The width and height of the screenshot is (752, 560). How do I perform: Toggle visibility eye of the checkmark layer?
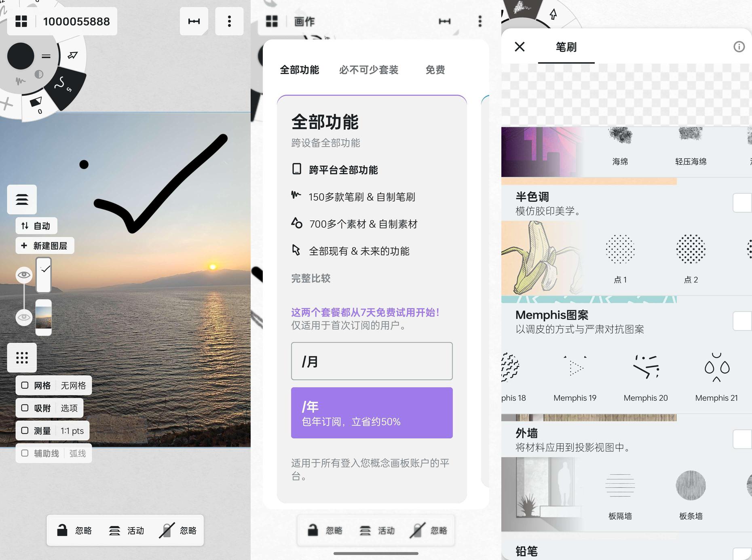pyautogui.click(x=24, y=275)
